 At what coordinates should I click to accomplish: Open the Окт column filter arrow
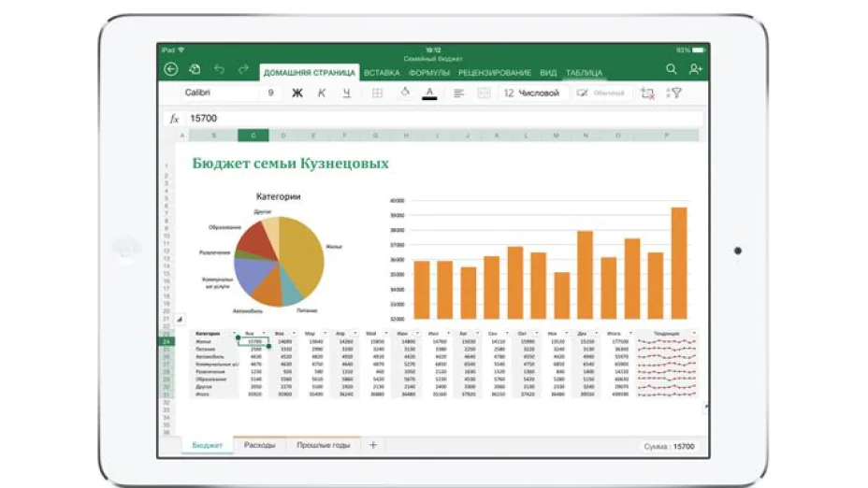point(536,334)
